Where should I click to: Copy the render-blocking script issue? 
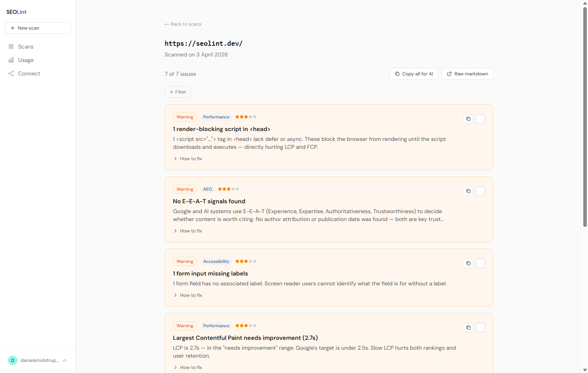(468, 119)
